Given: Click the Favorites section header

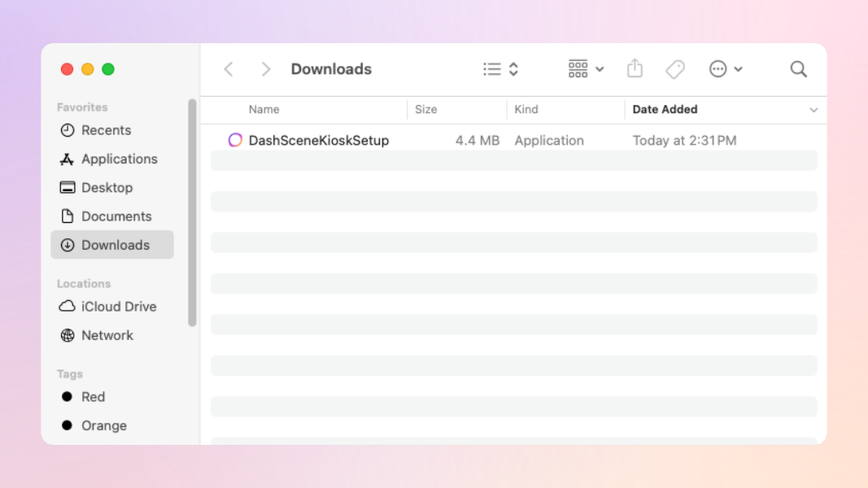Looking at the screenshot, I should pyautogui.click(x=82, y=107).
